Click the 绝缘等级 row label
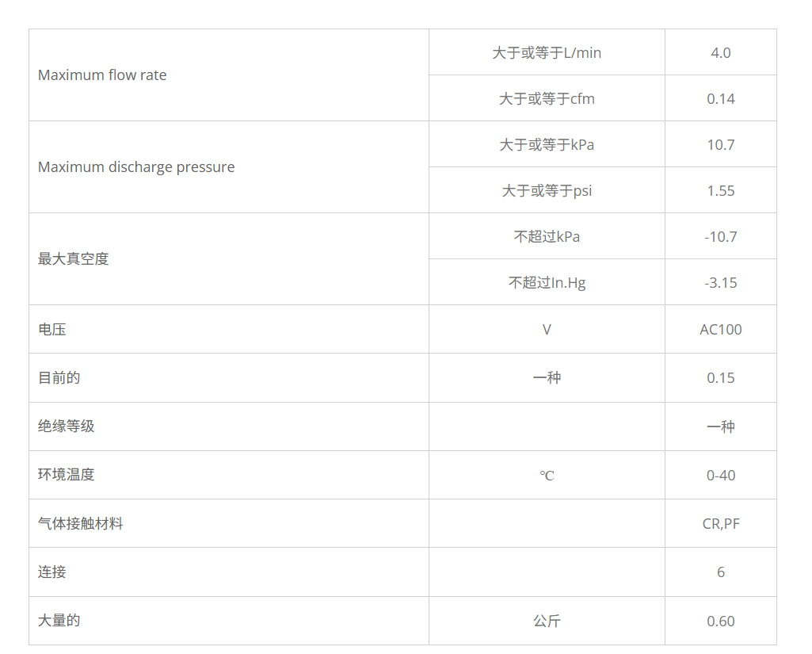The width and height of the screenshot is (812, 654). (x=67, y=426)
